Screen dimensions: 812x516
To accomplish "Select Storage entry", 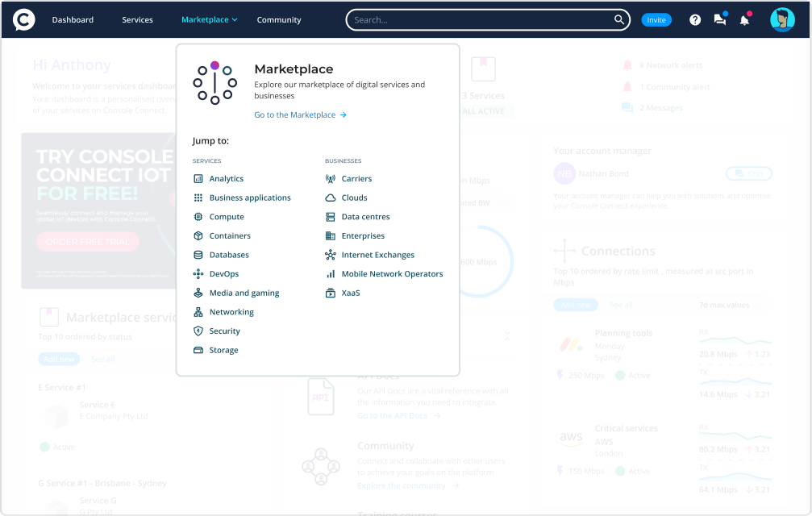I will 223,351.
